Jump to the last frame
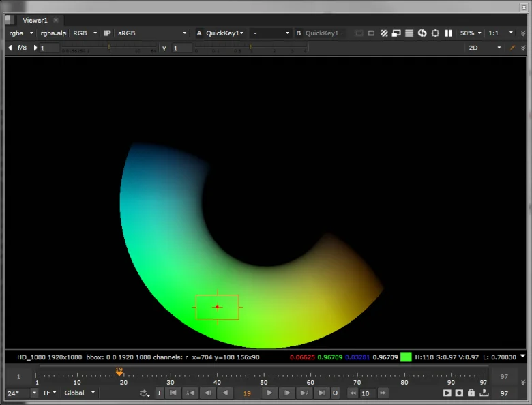 [321, 393]
